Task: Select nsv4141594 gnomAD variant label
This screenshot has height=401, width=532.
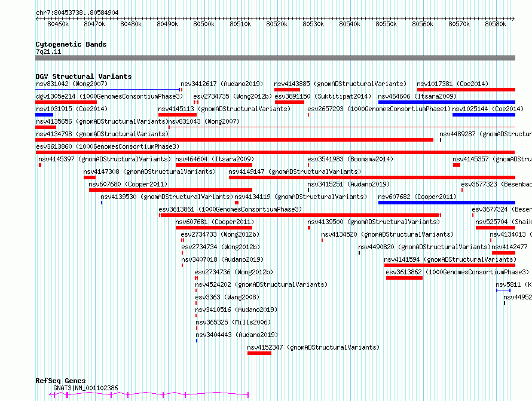Action: (x=450, y=259)
